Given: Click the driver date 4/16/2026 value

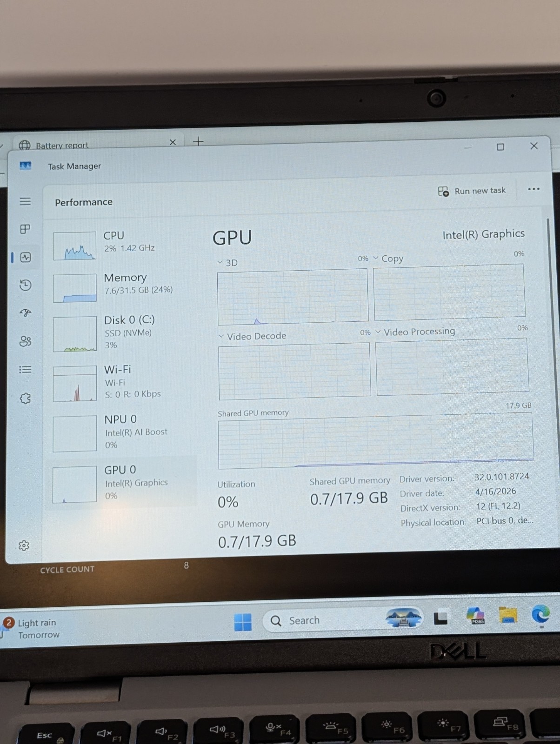Looking at the screenshot, I should coord(495,492).
